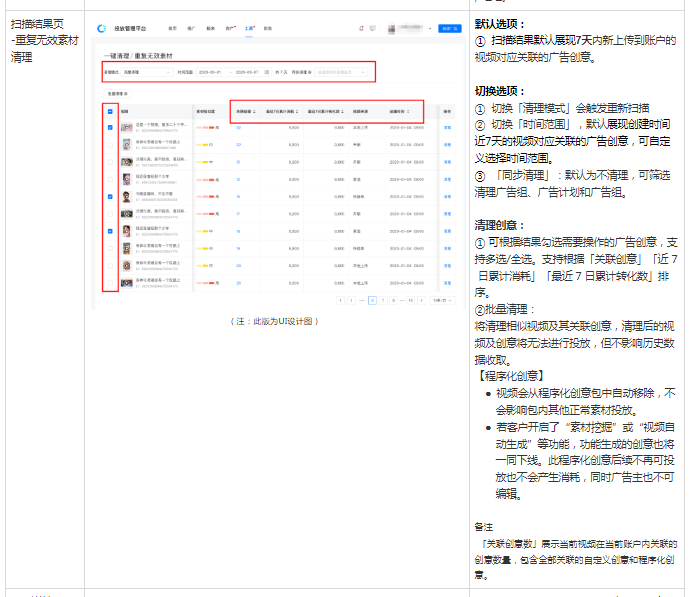This screenshot has width=693, height=597.
Task: Sort by the 创建时间 column arrows
Action: point(408,111)
